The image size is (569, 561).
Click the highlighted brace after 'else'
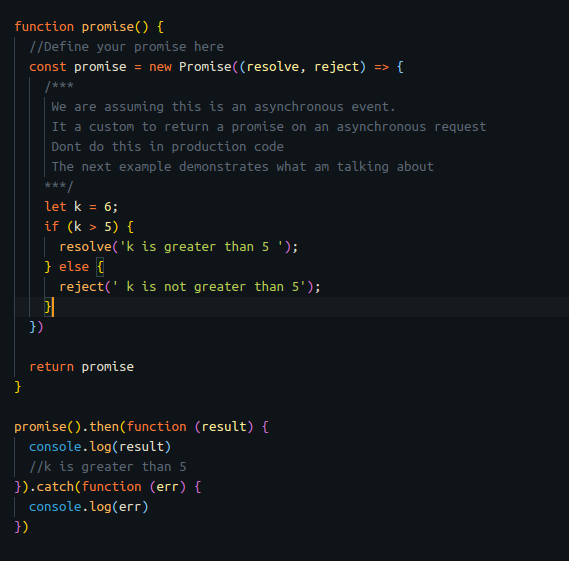coord(100,267)
